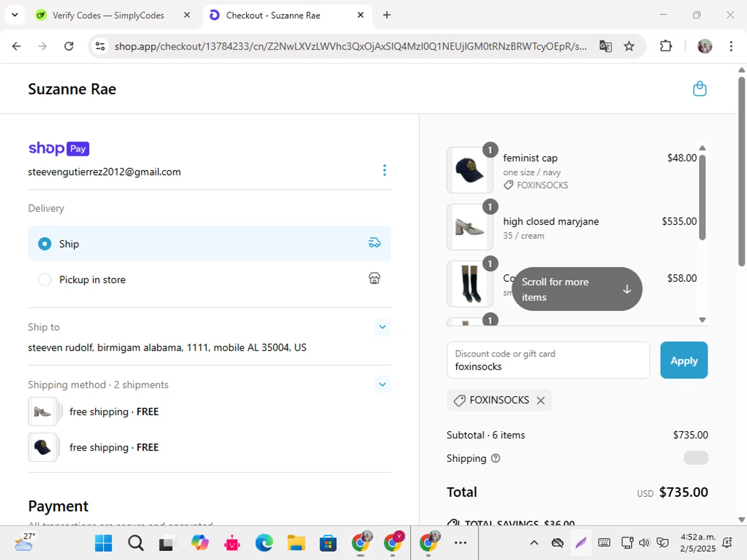The height and width of the screenshot is (560, 747).
Task: Close the Checkout - Suzanne Rae tab
Action: pyautogui.click(x=361, y=15)
